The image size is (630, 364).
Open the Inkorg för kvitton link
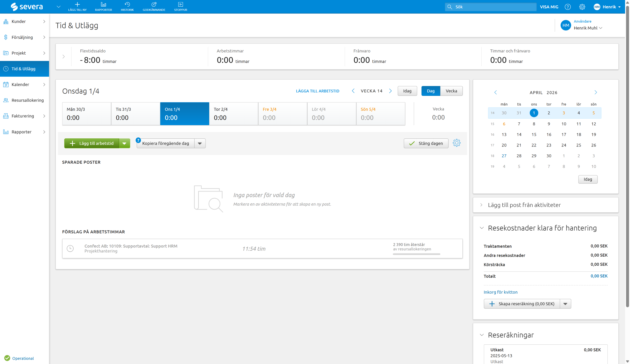click(500, 292)
